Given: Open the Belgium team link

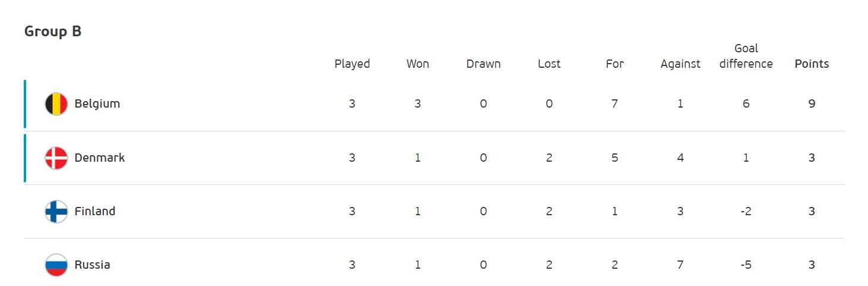Looking at the screenshot, I should tap(97, 104).
